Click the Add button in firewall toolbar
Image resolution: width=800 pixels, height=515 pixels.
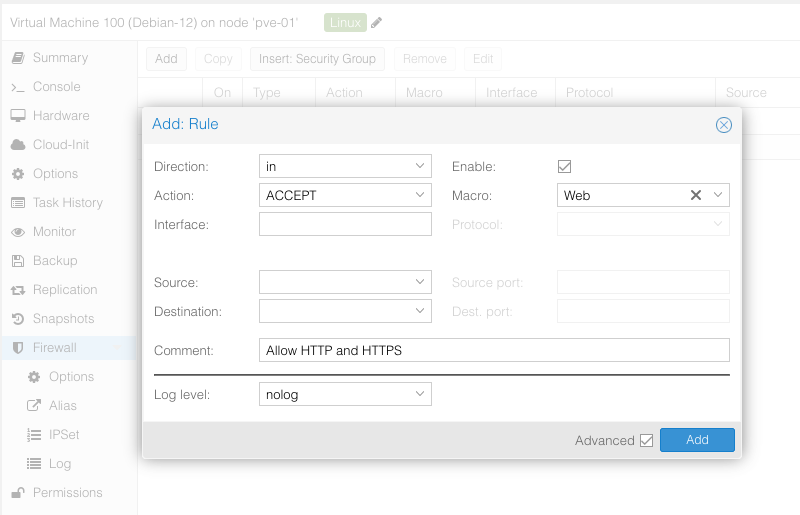(x=166, y=59)
